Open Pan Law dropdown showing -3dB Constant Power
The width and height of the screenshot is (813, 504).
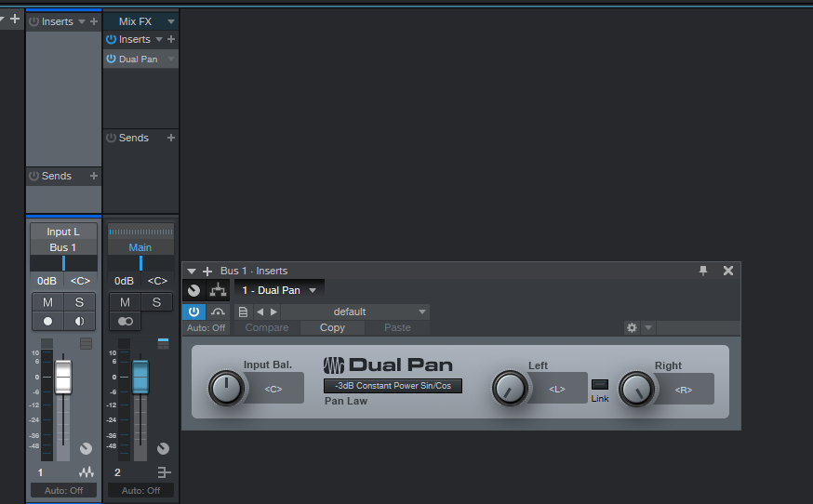393,386
